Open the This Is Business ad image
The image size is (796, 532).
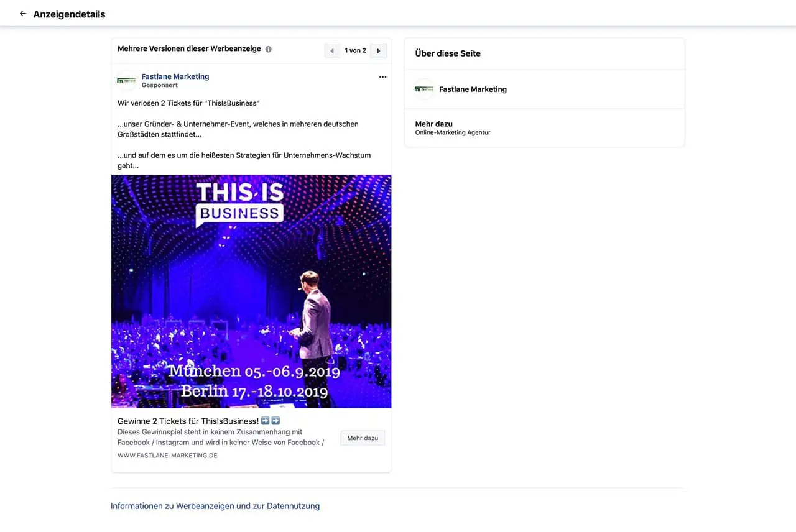251,291
